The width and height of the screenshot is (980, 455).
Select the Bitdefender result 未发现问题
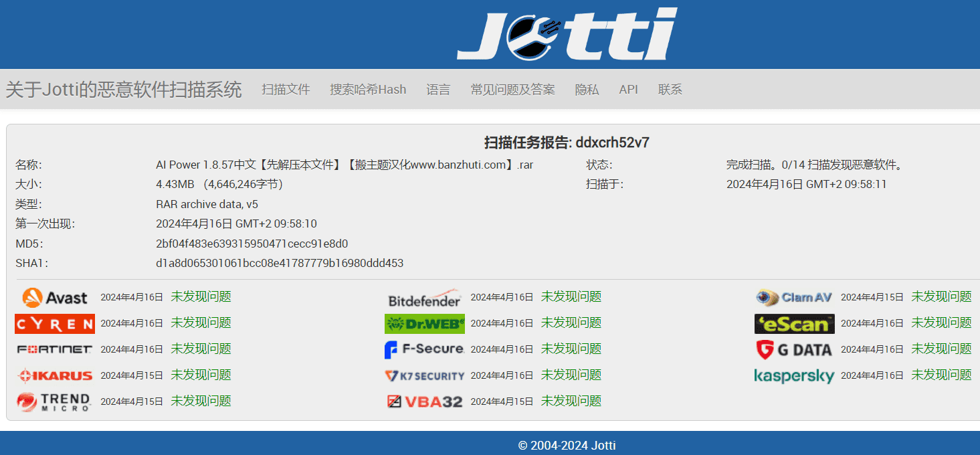(571, 296)
